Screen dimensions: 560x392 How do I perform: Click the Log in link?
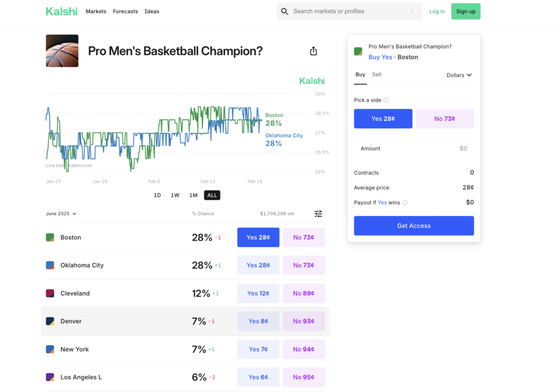pyautogui.click(x=437, y=11)
